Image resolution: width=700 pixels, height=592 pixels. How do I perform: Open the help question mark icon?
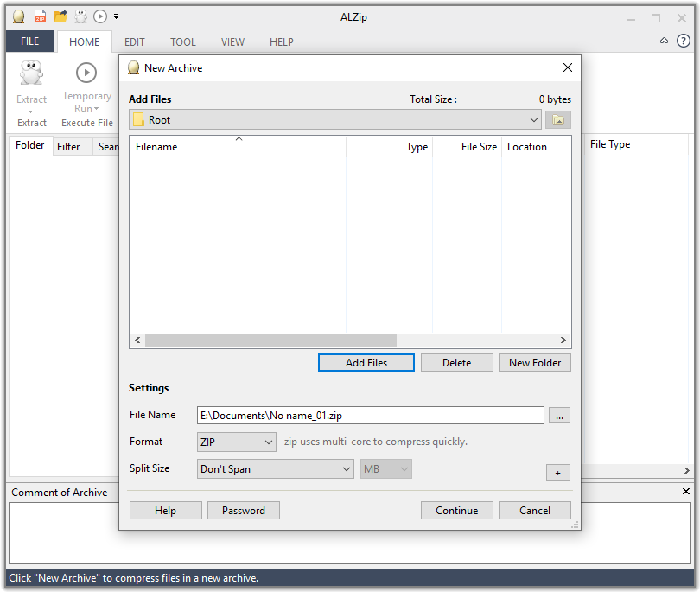684,41
